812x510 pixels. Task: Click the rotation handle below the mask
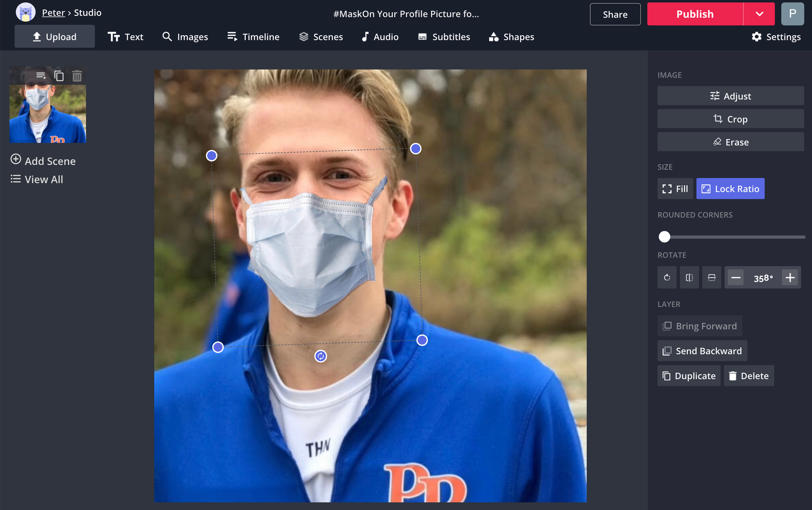click(x=320, y=356)
